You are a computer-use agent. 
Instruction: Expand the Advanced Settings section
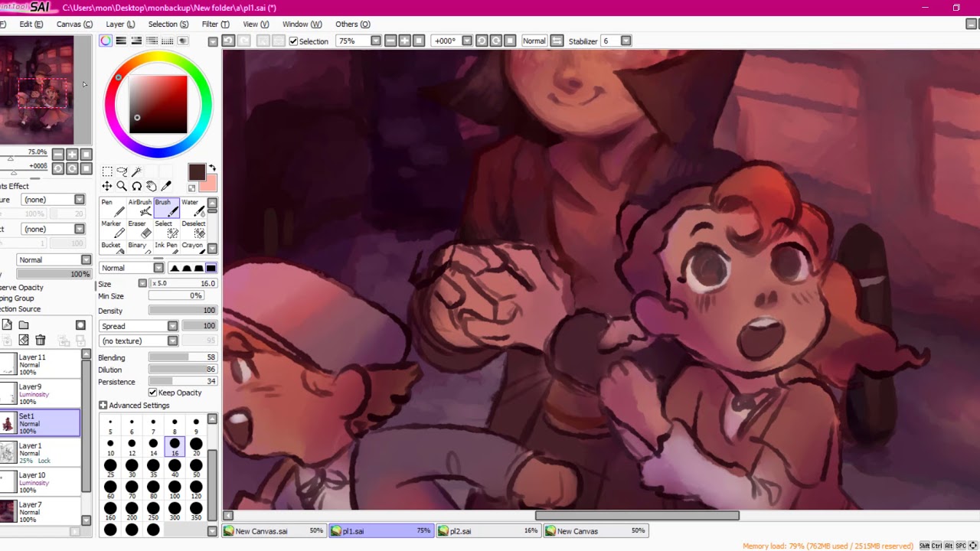pyautogui.click(x=134, y=406)
